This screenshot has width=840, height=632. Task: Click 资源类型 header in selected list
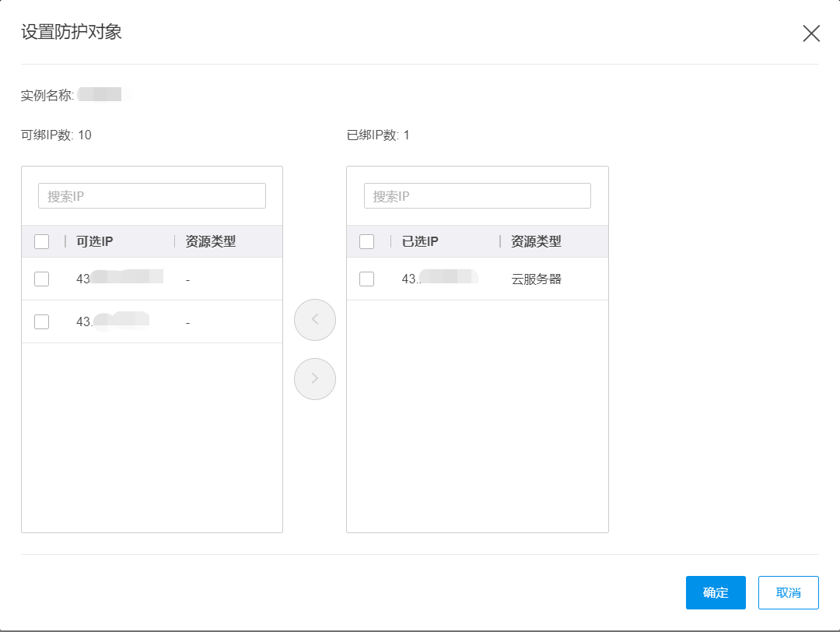536,242
